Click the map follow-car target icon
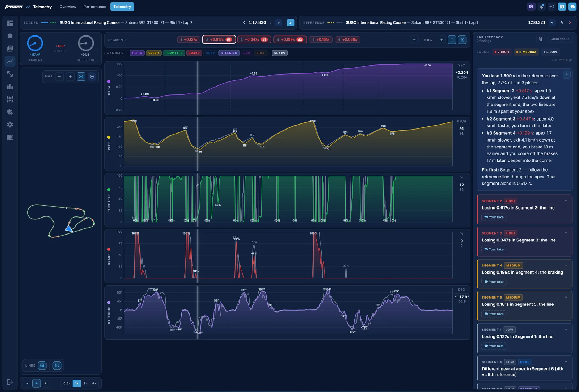 tap(92, 76)
